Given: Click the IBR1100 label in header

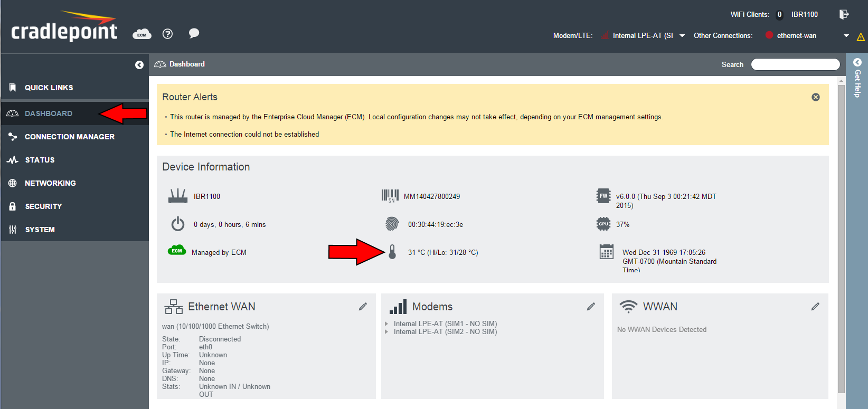Looking at the screenshot, I should click(805, 15).
